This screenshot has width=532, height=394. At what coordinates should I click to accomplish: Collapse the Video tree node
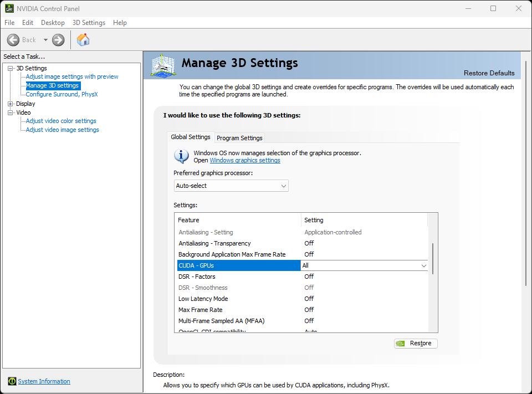[x=9, y=112]
